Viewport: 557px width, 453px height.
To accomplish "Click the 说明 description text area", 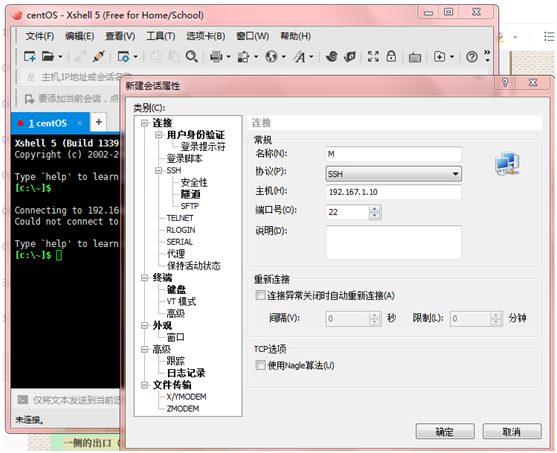I will [x=393, y=242].
